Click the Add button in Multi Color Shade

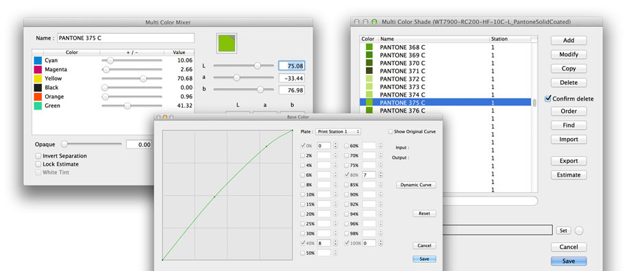click(x=569, y=40)
